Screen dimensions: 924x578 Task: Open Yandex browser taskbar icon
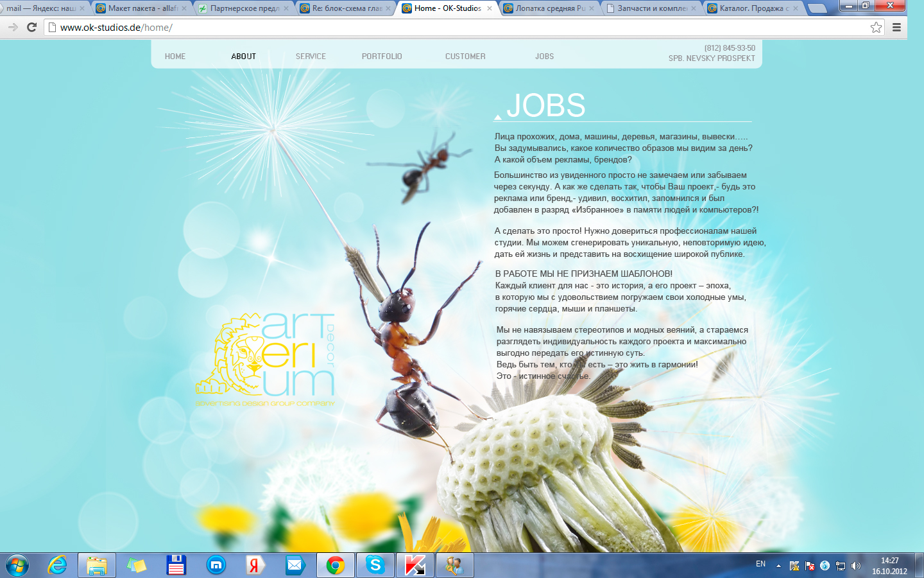pos(255,565)
